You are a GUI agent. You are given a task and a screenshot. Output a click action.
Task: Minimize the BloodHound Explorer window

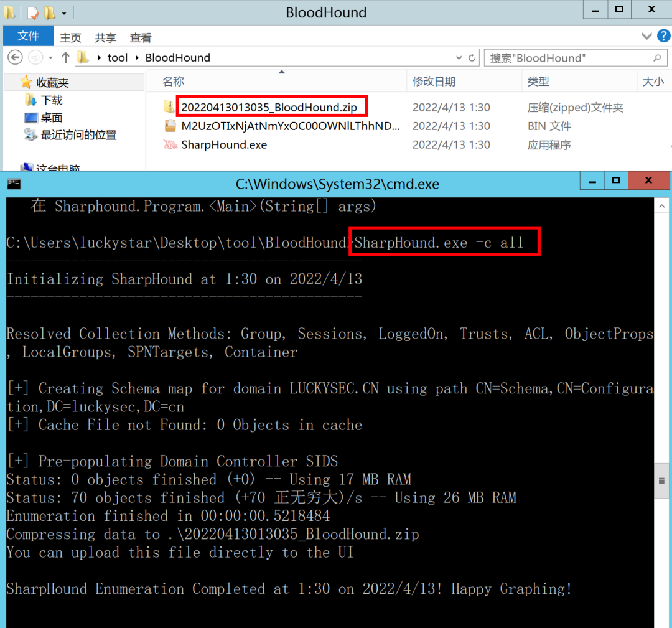click(595, 10)
